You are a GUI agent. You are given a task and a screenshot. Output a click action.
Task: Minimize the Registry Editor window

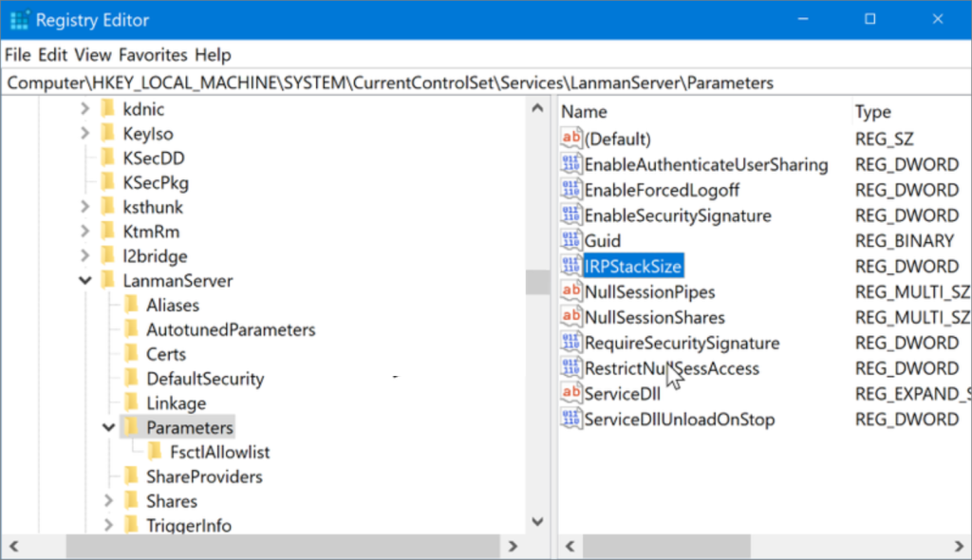803,19
